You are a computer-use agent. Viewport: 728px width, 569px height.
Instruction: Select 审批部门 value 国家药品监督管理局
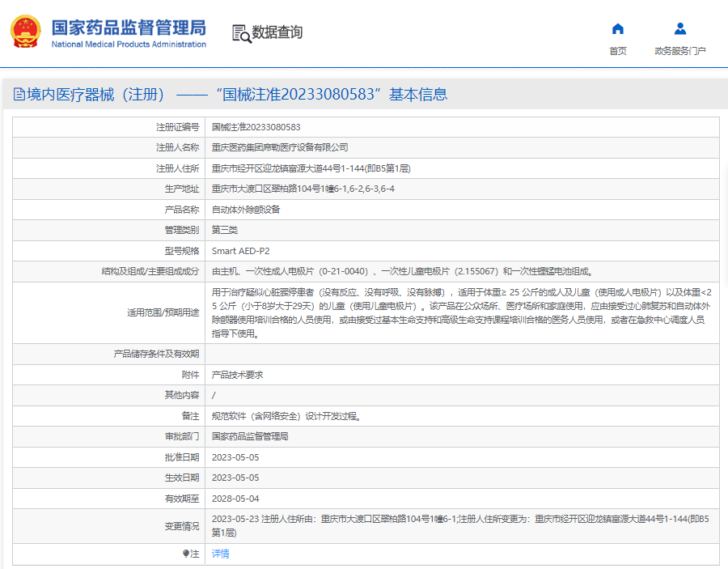pyautogui.click(x=250, y=436)
